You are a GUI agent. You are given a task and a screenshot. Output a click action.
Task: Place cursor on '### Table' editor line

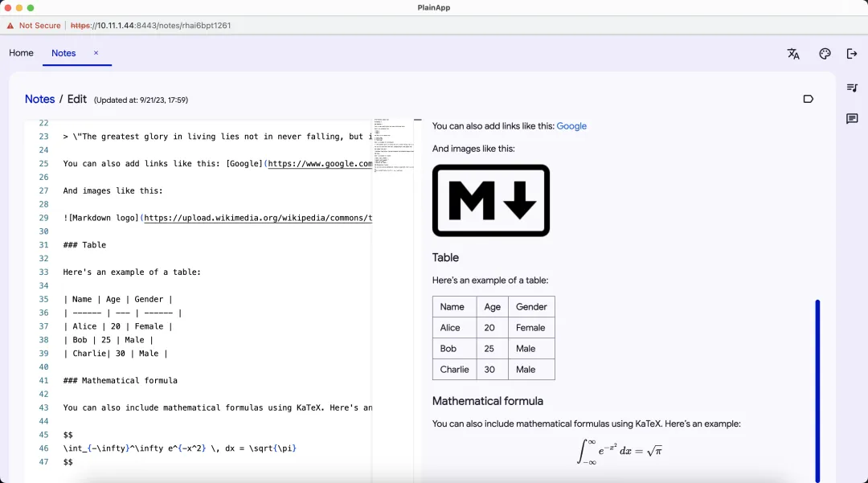coord(84,245)
